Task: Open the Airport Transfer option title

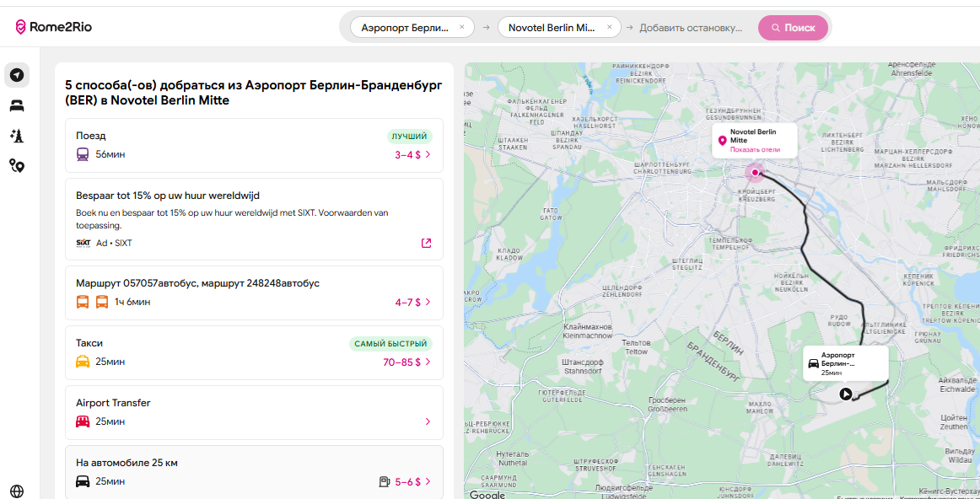Action: pos(113,404)
